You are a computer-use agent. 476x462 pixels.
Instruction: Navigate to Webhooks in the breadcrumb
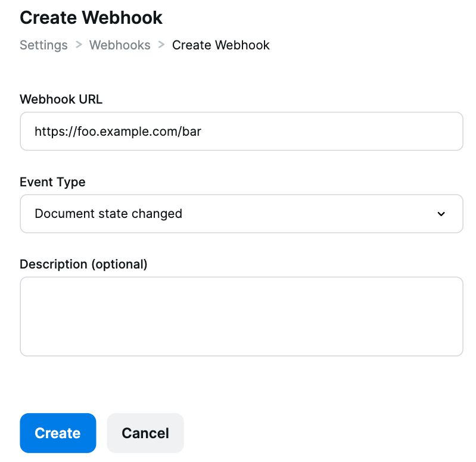click(x=120, y=45)
